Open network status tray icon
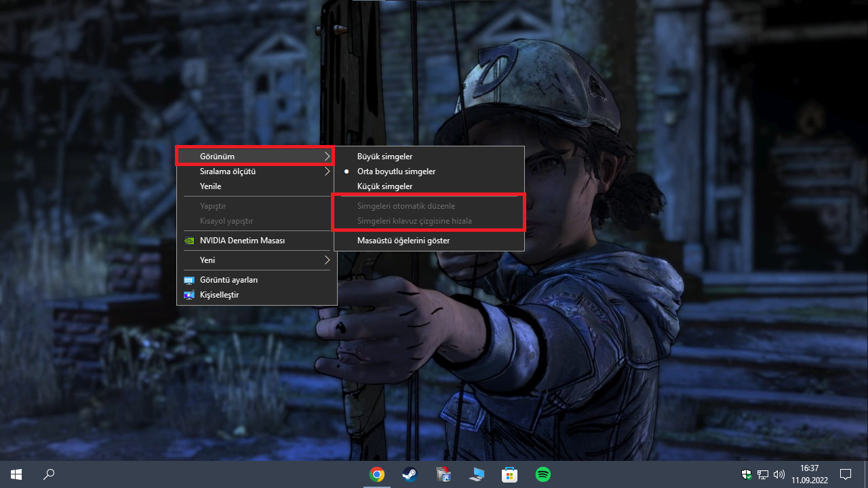The height and width of the screenshot is (488, 868). pyautogui.click(x=763, y=474)
